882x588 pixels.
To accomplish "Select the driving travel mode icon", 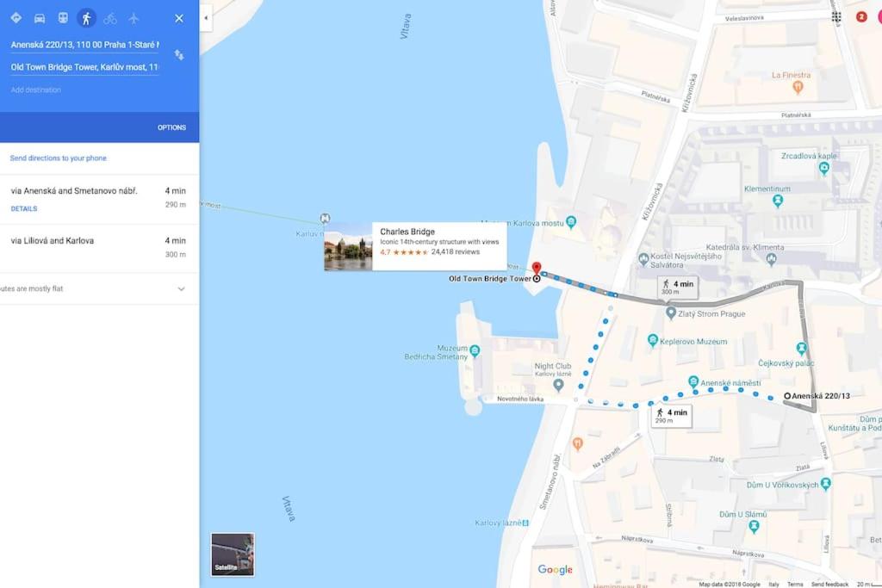I will tap(40, 19).
